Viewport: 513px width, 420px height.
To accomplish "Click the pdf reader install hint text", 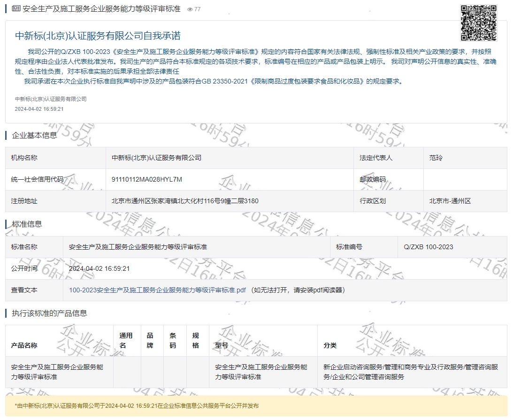I will click(x=298, y=290).
